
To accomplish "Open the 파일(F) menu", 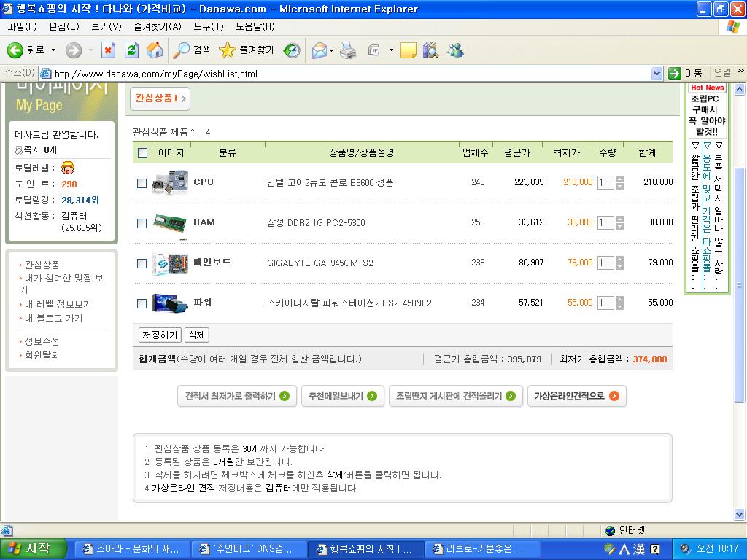I will click(23, 27).
